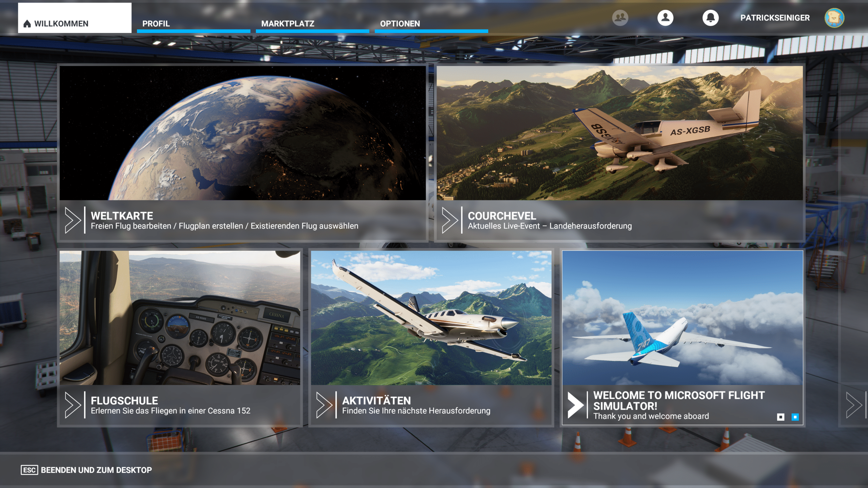Open the user profile icon
868x488 pixels.
[x=665, y=18]
